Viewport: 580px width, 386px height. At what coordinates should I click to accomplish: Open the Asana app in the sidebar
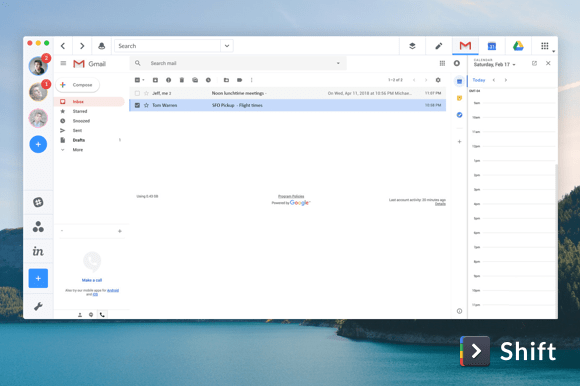click(x=38, y=226)
